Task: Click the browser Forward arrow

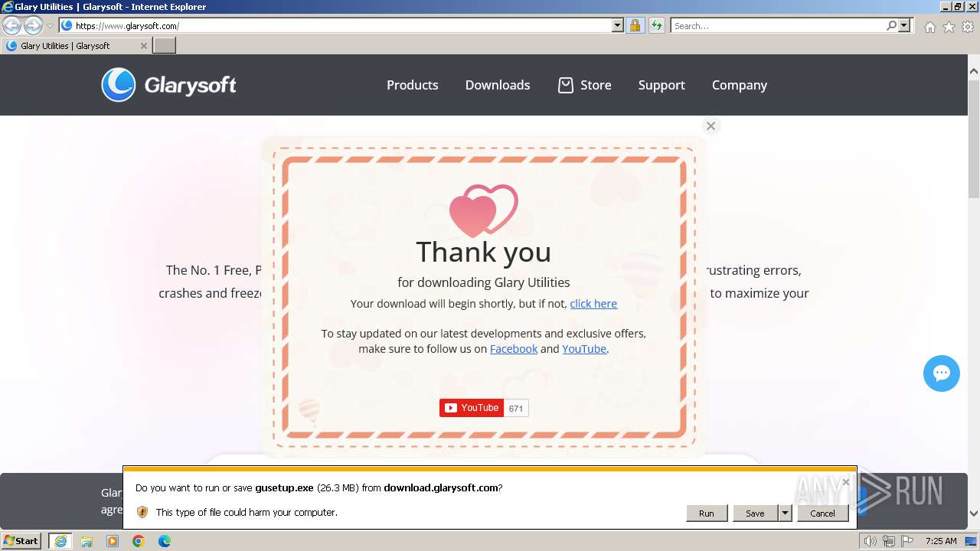Action: (x=33, y=25)
